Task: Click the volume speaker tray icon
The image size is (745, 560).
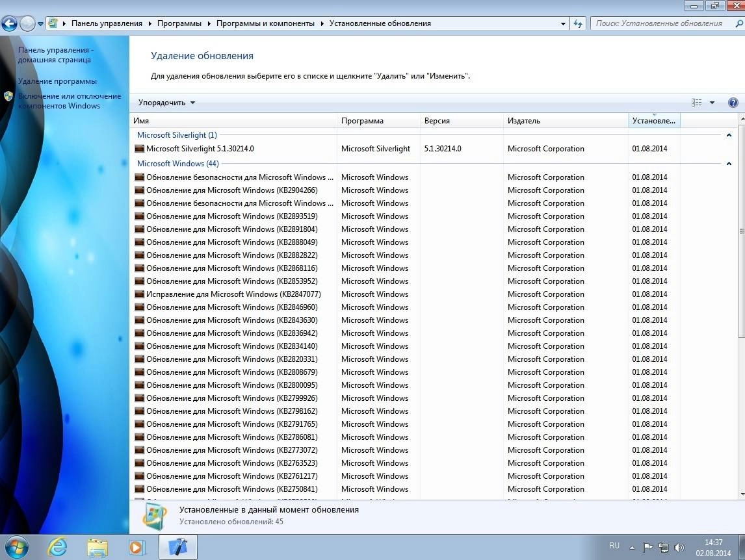Action: (x=679, y=548)
